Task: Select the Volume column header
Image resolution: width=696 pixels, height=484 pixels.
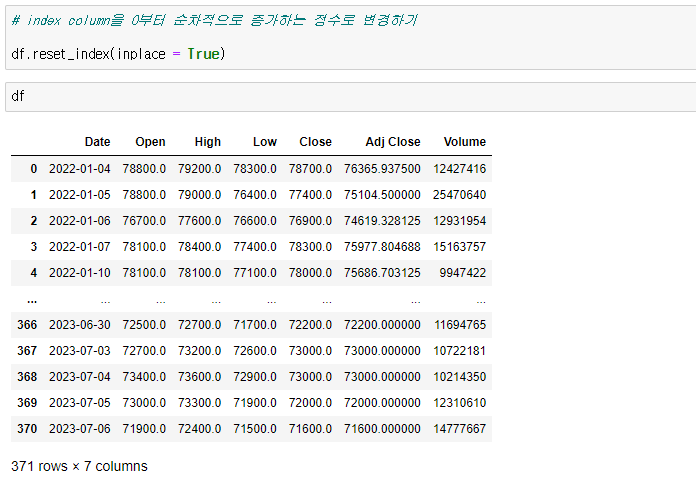Action: point(465,142)
